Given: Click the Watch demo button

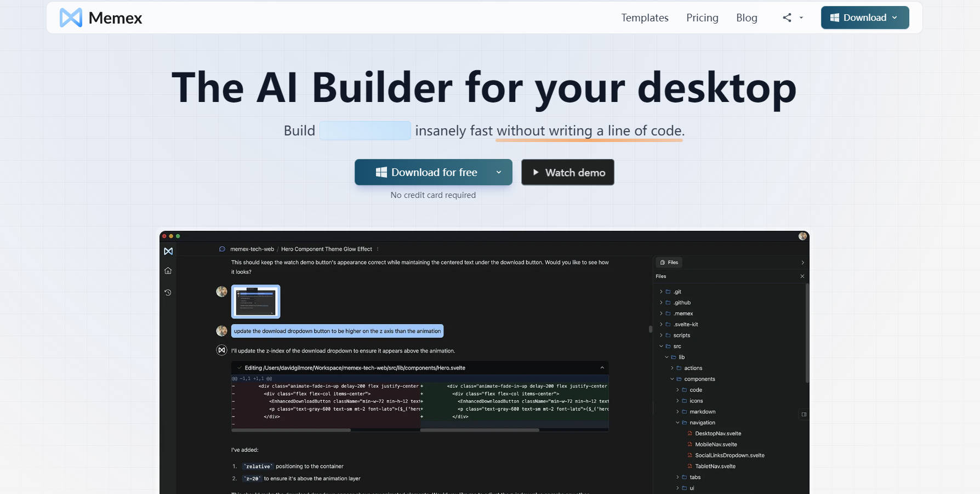Looking at the screenshot, I should [567, 172].
